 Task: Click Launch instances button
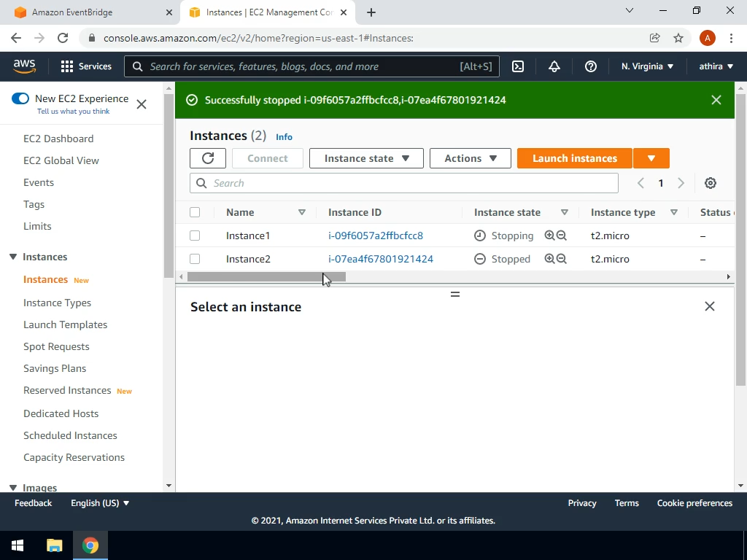pyautogui.click(x=575, y=158)
